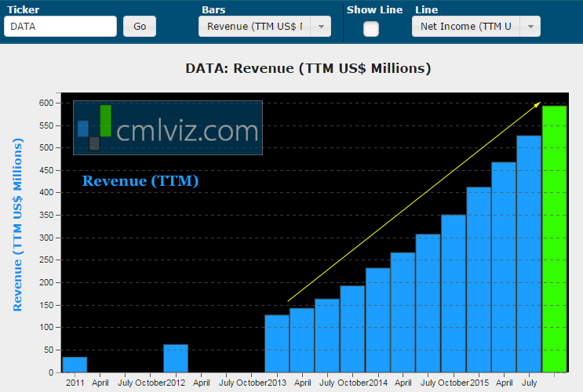
Task: Select the small 2011 revenue bar
Action: point(75,365)
